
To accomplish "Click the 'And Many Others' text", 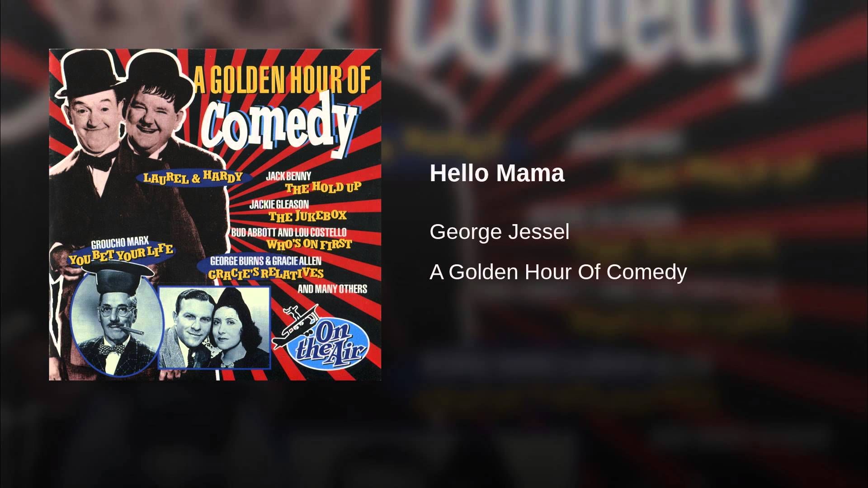I will click(332, 289).
